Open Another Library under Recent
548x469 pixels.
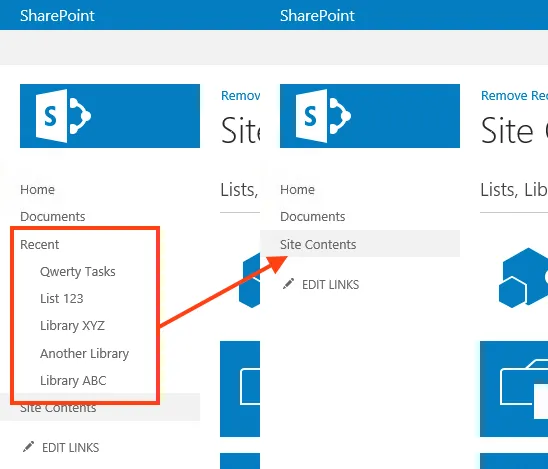point(84,353)
